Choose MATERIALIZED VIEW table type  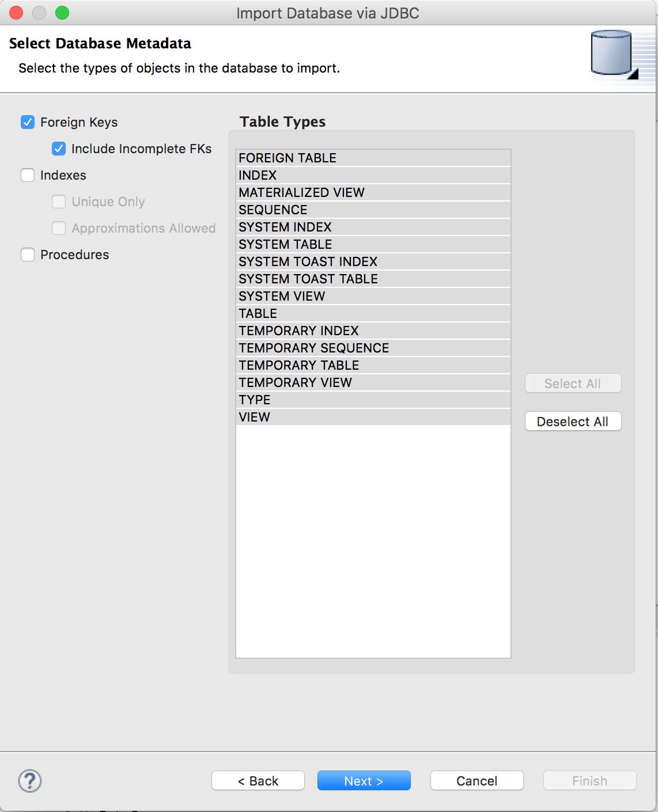point(301,192)
